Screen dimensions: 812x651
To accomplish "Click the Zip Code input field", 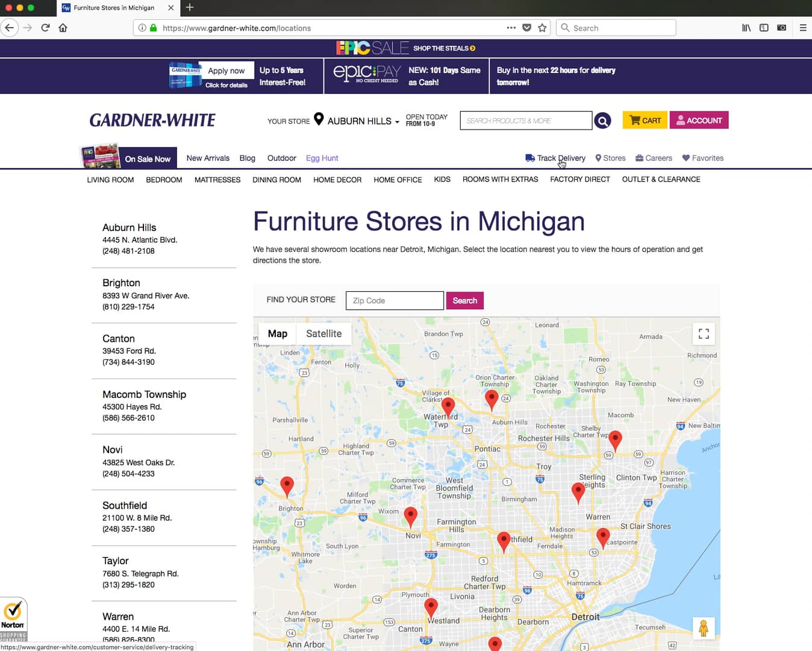I will coord(395,300).
